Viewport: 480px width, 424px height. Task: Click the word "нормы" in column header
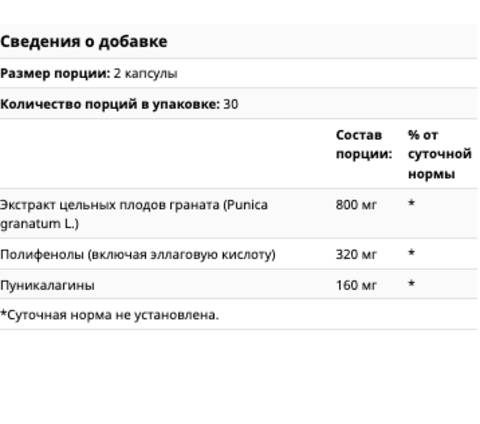[x=431, y=174]
